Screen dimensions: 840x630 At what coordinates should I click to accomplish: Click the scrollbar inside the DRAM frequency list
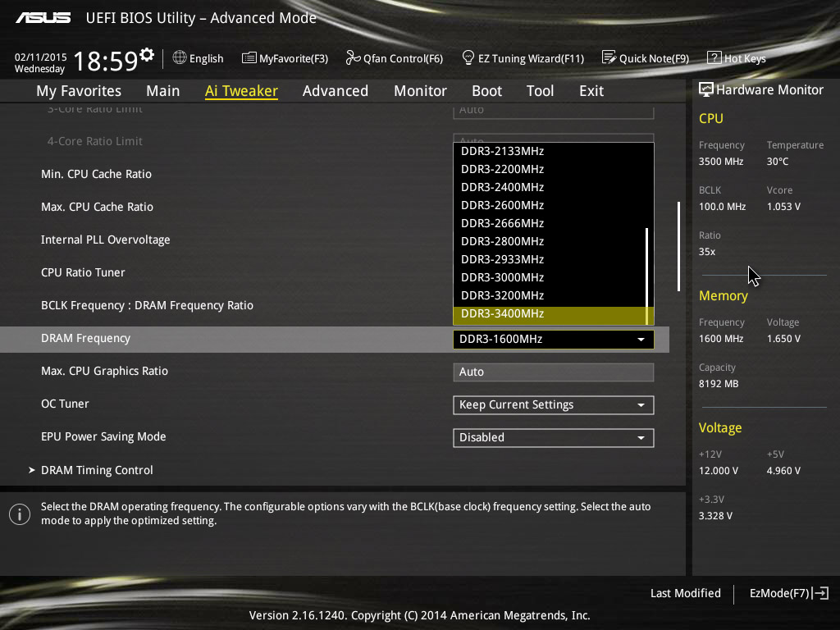647,276
